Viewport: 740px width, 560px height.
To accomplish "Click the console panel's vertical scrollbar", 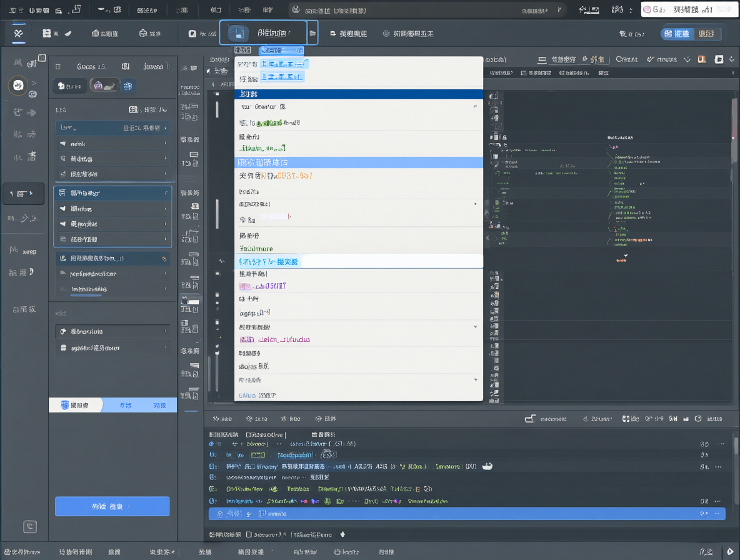I will [x=736, y=446].
